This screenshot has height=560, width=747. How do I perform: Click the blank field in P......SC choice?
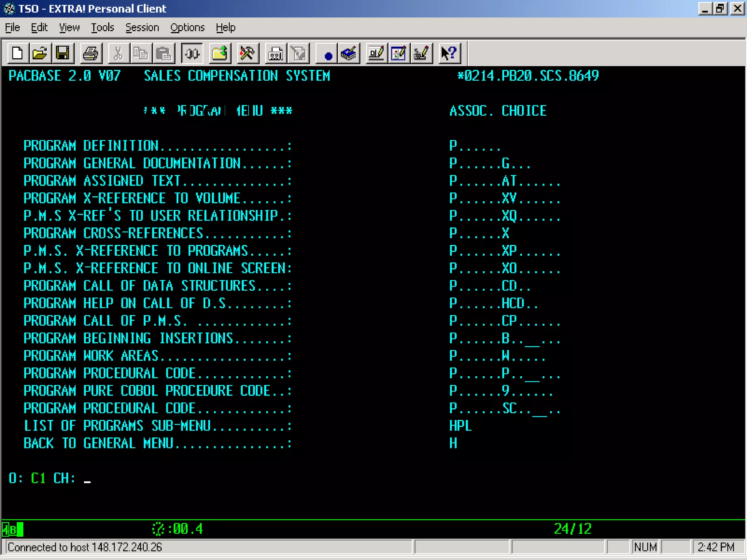pos(539,409)
